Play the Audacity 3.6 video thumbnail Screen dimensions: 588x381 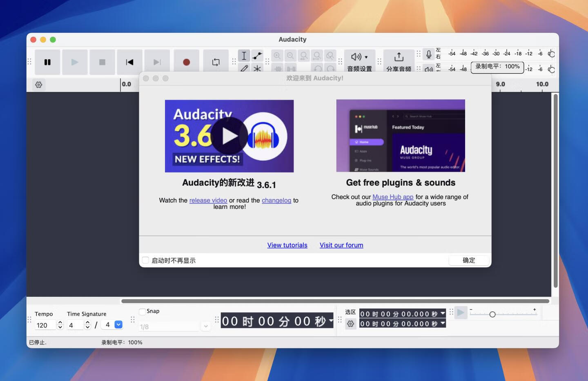229,136
